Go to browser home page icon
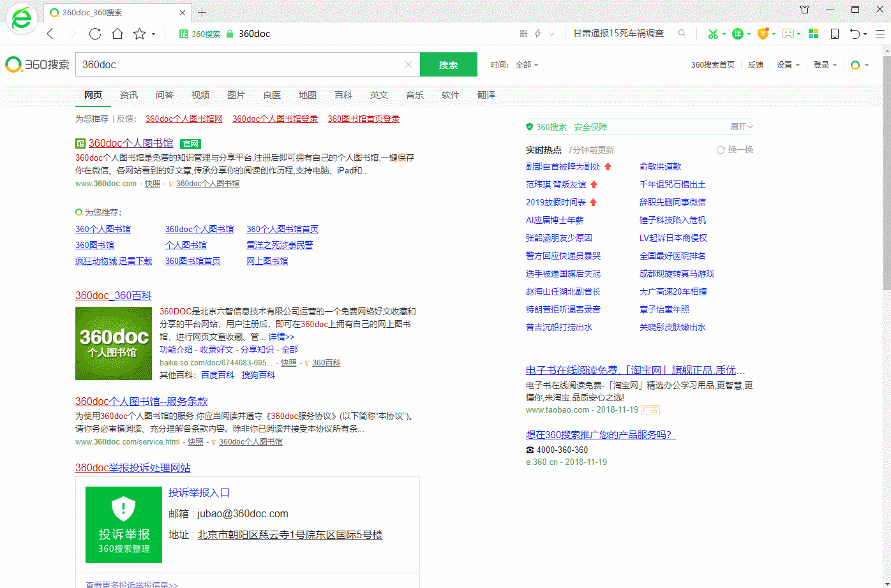Image resolution: width=891 pixels, height=588 pixels. point(117,34)
